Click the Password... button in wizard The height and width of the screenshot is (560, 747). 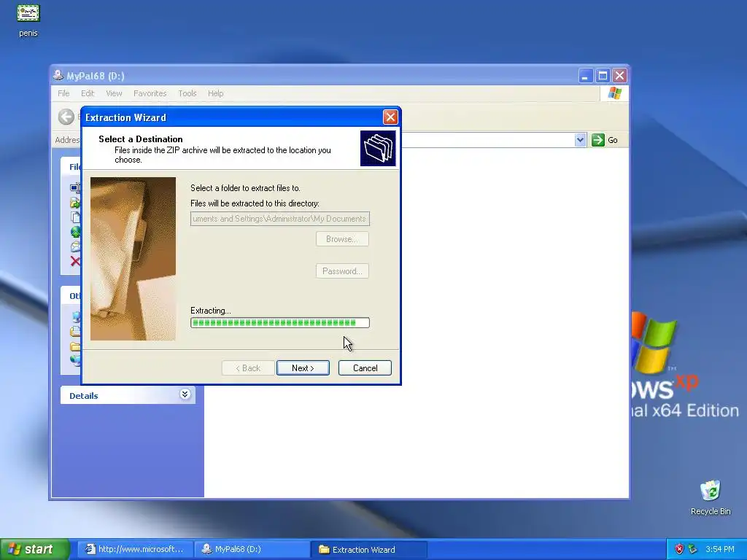(x=342, y=271)
